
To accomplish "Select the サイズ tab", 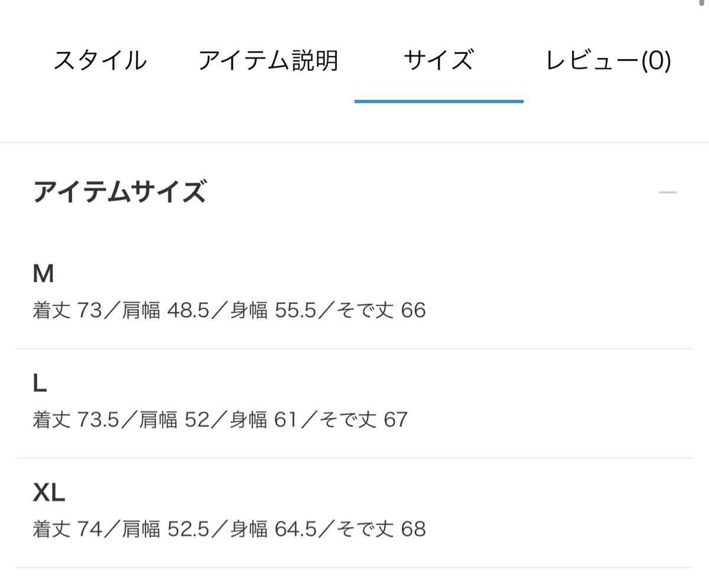I will [438, 61].
